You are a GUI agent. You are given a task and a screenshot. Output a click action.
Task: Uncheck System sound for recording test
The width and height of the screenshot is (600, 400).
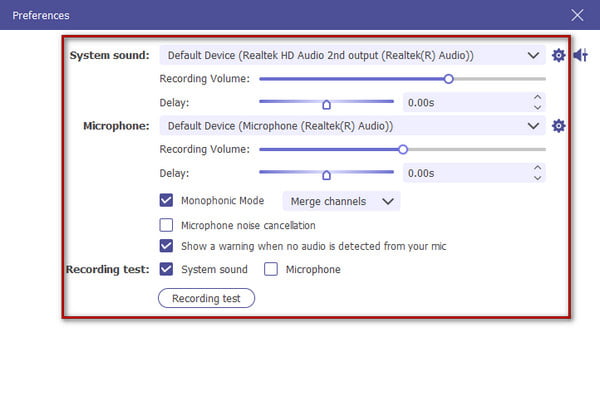tap(166, 269)
